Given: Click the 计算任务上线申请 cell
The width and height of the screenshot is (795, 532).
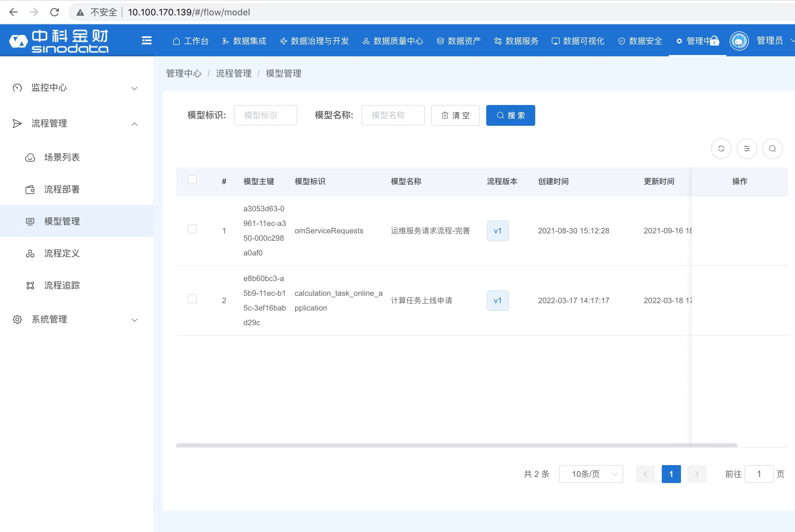Looking at the screenshot, I should (x=421, y=301).
